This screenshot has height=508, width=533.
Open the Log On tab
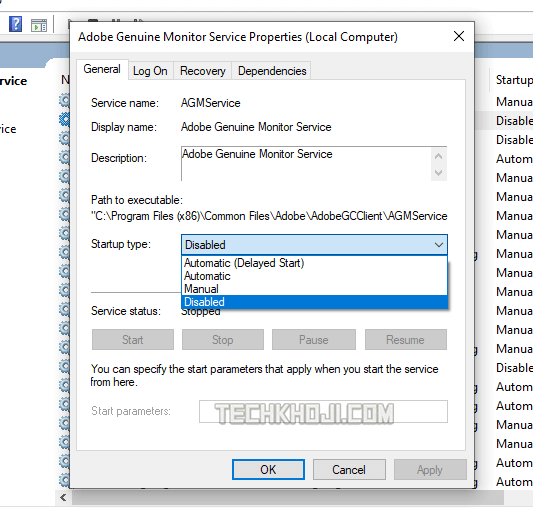pyautogui.click(x=150, y=71)
